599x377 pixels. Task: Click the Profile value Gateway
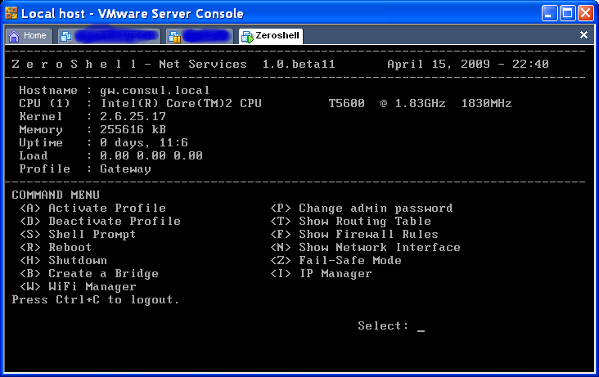coord(126,169)
